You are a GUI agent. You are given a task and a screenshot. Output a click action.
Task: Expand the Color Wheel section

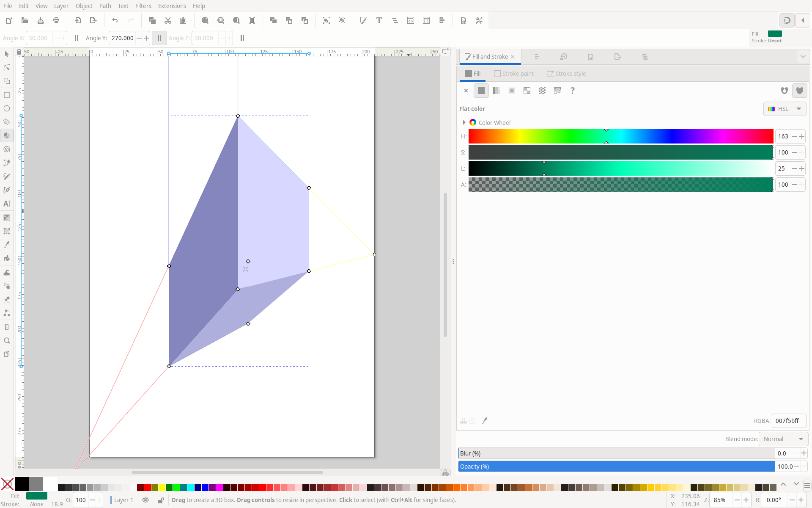pyautogui.click(x=464, y=122)
